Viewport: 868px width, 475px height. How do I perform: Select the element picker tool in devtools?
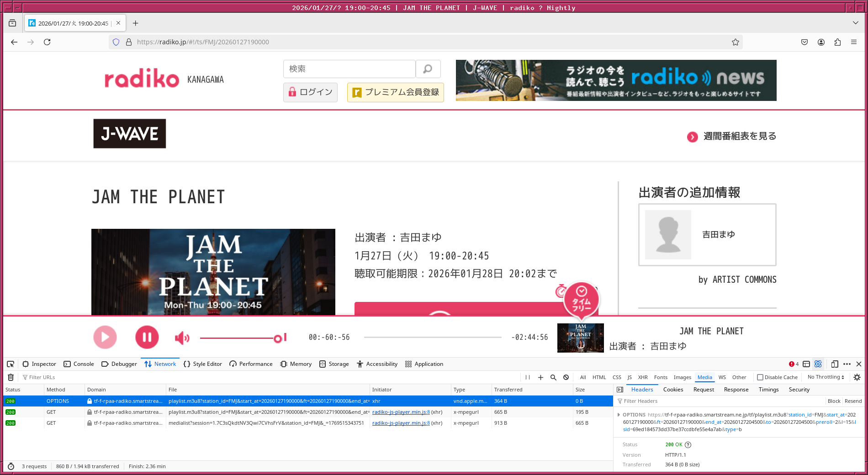pyautogui.click(x=11, y=364)
